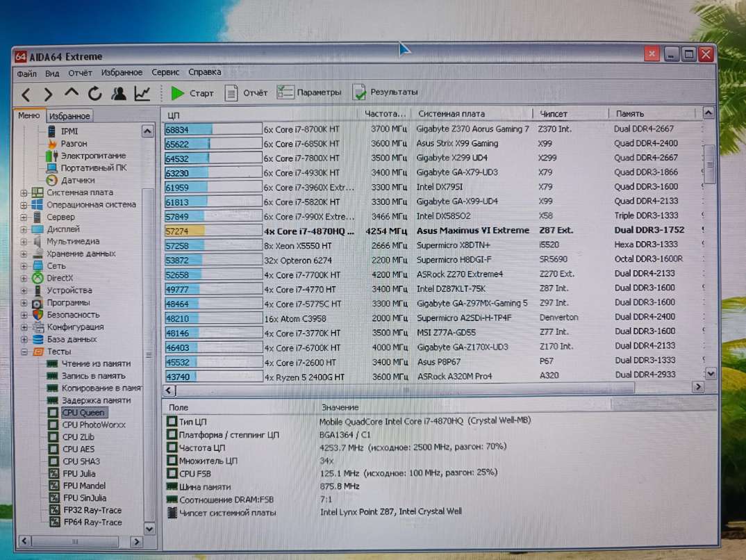This screenshot has width=746, height=560.
Task: Select the highlighted 4x Core i7-4870HQ row
Action: pyautogui.click(x=432, y=231)
